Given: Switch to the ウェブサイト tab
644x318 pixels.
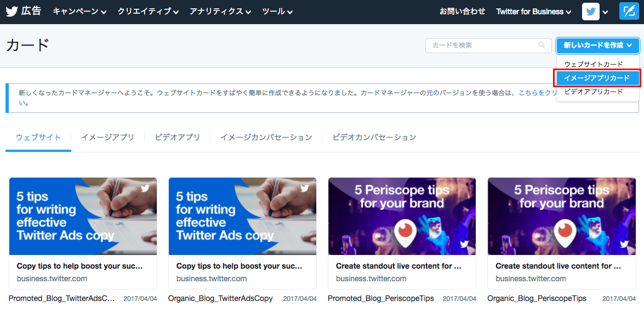Looking at the screenshot, I should 38,137.
